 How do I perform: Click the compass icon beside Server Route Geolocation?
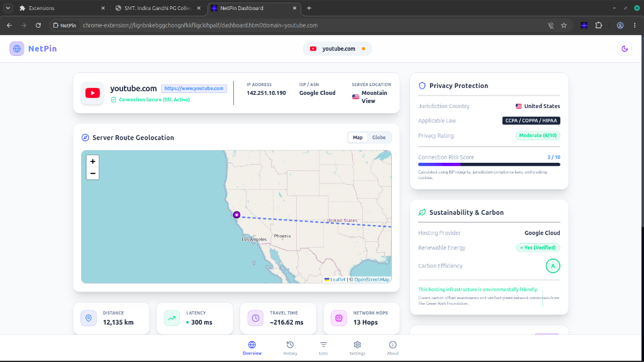[x=85, y=138]
